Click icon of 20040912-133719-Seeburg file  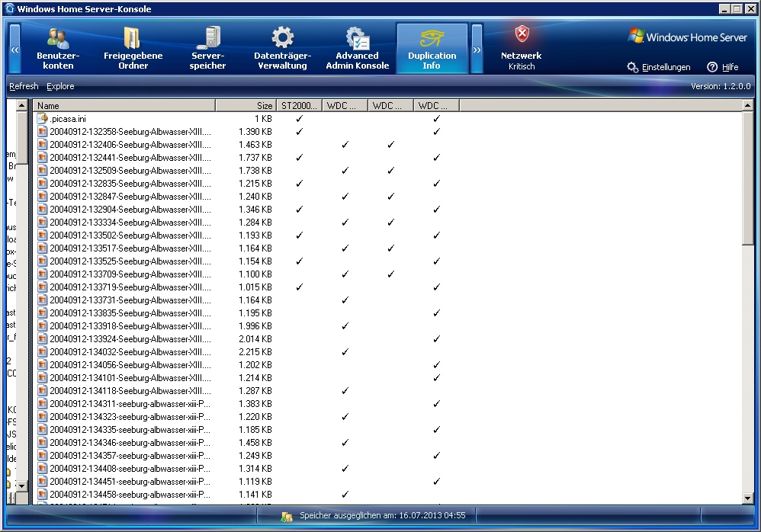[x=42, y=287]
